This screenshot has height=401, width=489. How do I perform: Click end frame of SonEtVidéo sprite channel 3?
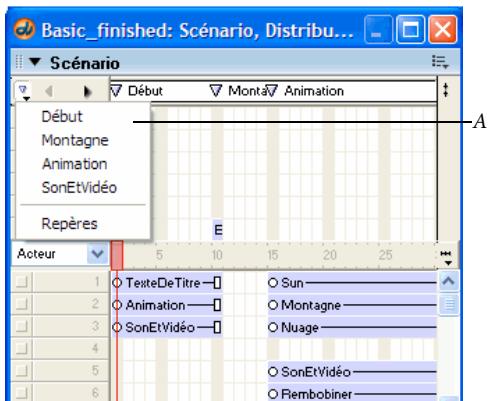click(217, 328)
